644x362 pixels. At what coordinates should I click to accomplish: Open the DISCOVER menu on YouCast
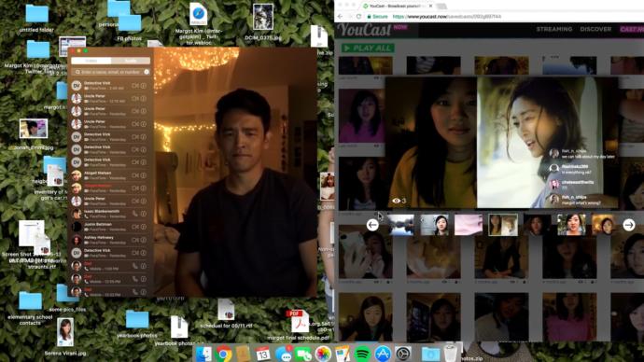595,29
